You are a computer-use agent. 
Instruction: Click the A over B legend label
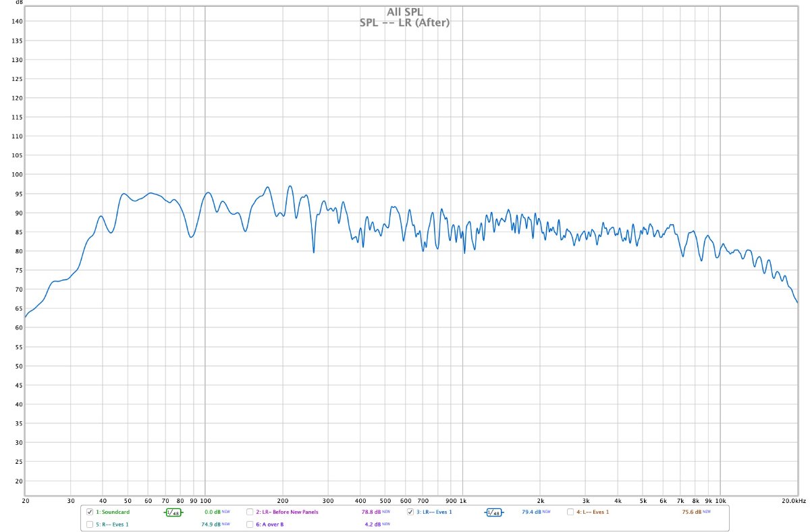[x=270, y=525]
